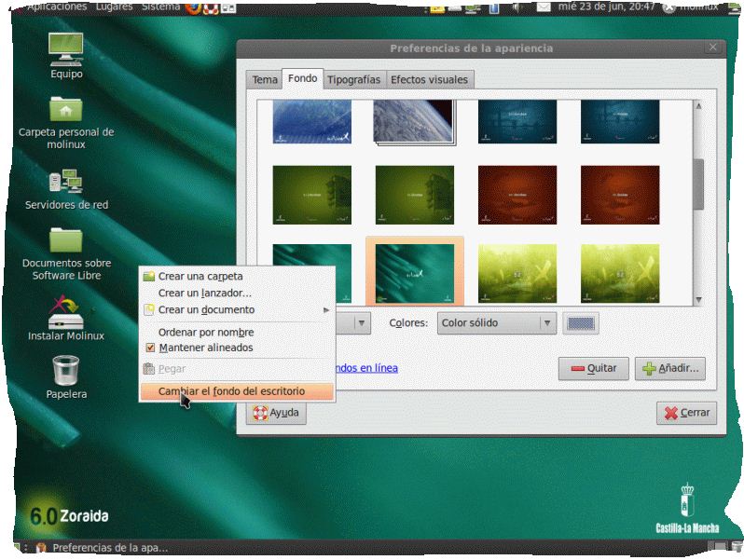Click the Cerrar button
744x560 pixels.
[x=686, y=413]
